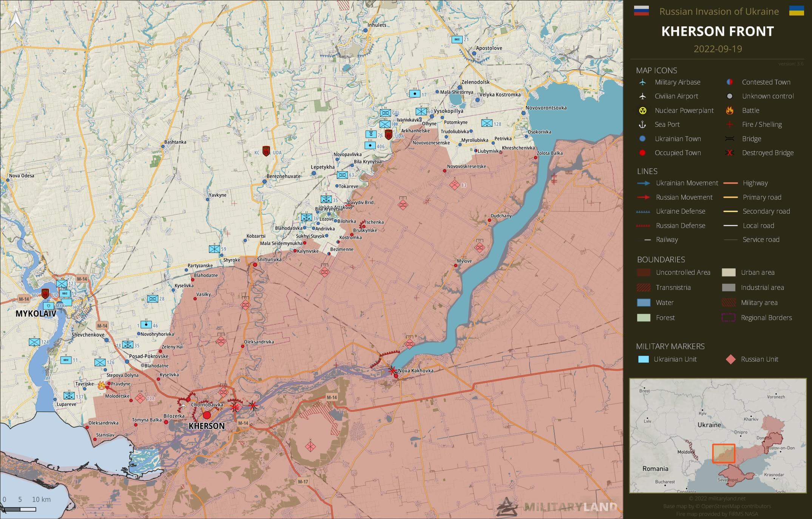This screenshot has width=812, height=519.
Task: Click the Military area hatched swatch
Action: click(729, 303)
